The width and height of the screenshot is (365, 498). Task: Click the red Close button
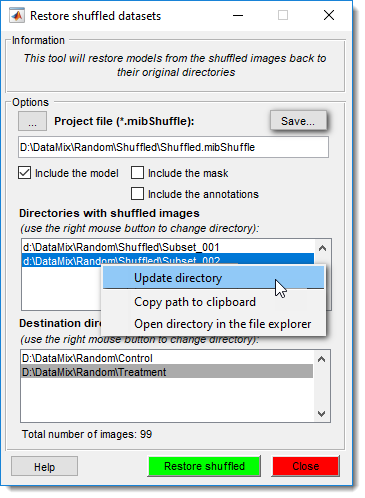306,466
